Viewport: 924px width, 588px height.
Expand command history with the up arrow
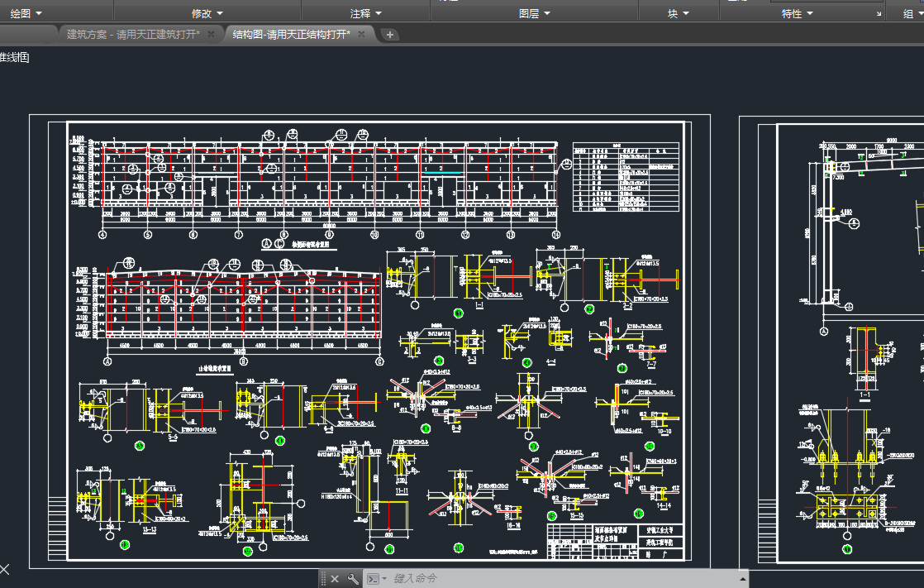[x=741, y=579]
